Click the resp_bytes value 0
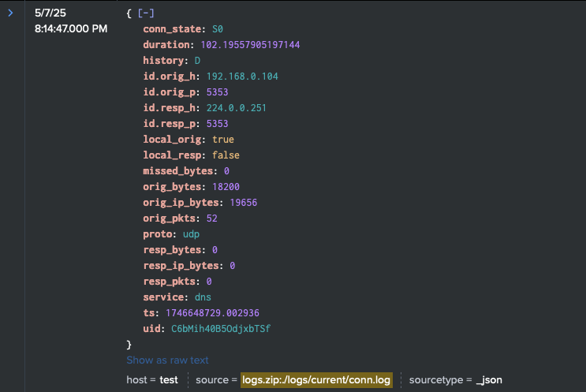The height and width of the screenshot is (392, 586). (215, 250)
